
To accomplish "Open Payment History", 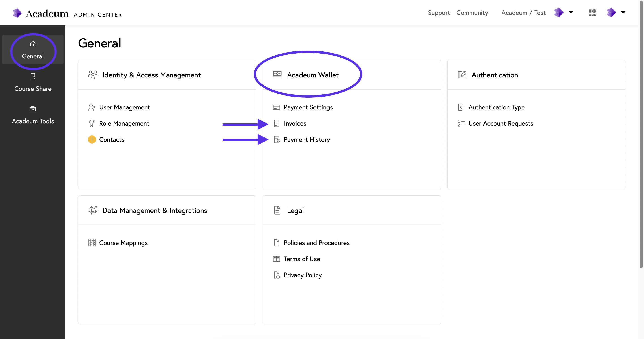I will (x=307, y=139).
